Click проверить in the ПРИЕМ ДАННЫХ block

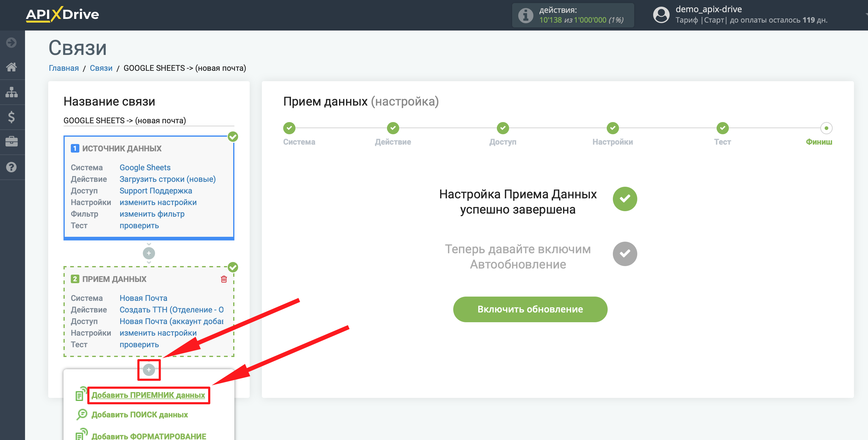click(139, 345)
